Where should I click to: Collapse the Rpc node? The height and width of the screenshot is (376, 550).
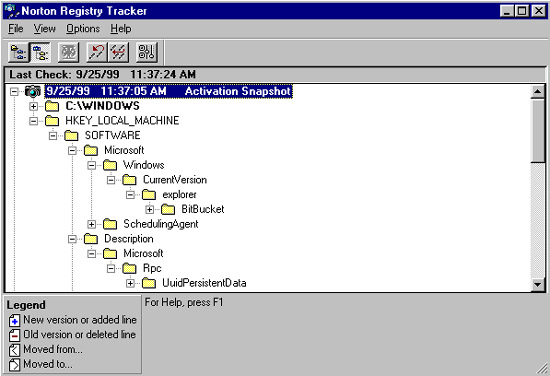tap(110, 268)
